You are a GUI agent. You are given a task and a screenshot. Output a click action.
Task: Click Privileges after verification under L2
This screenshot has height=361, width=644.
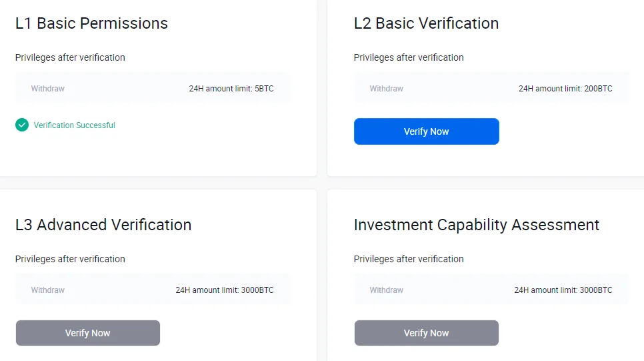pyautogui.click(x=409, y=57)
